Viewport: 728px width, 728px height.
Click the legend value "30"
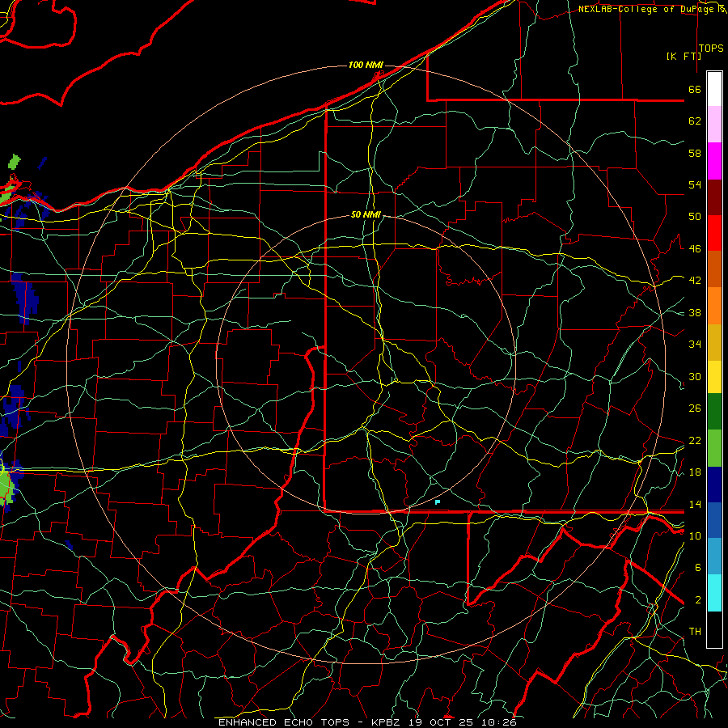click(695, 376)
